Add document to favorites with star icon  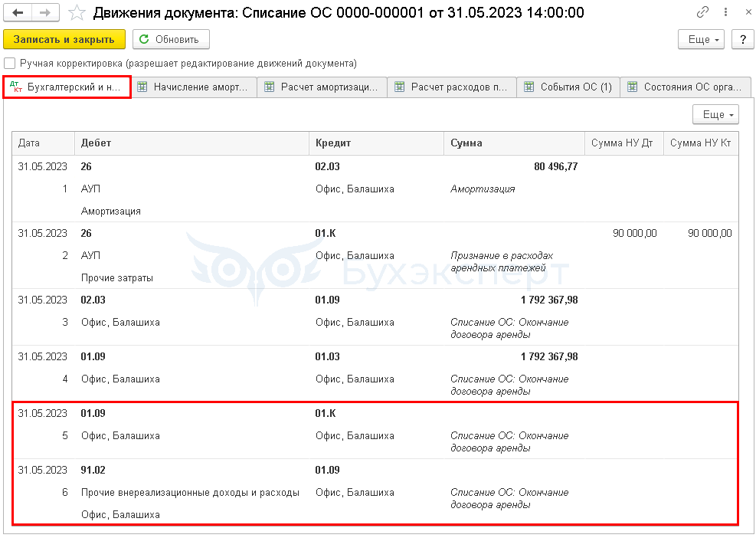pyautogui.click(x=77, y=12)
